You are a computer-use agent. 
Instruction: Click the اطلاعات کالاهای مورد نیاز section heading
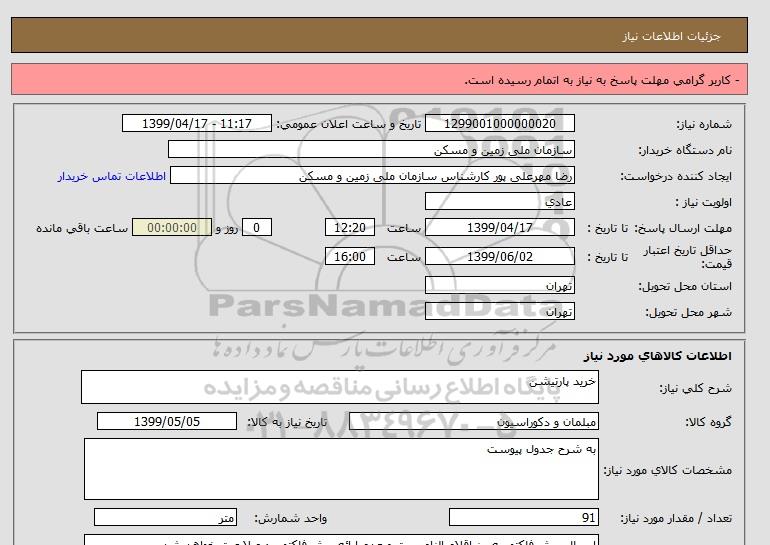tap(658, 355)
